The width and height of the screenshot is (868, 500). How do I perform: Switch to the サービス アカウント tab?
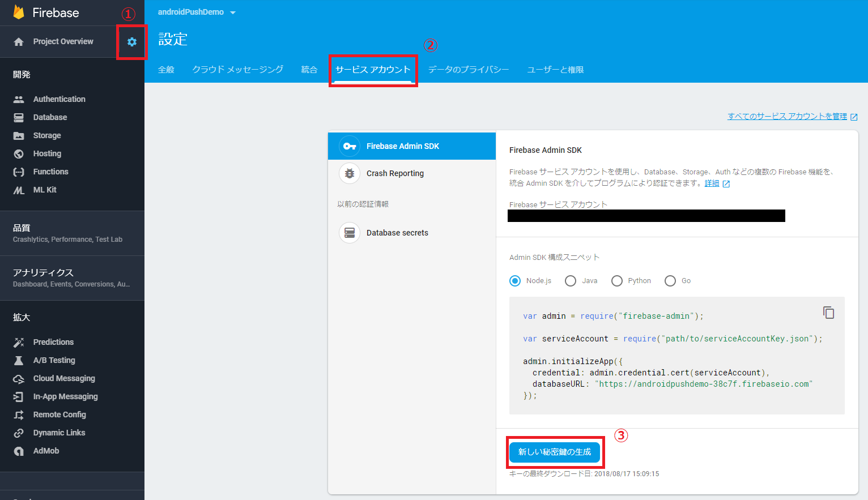point(373,70)
